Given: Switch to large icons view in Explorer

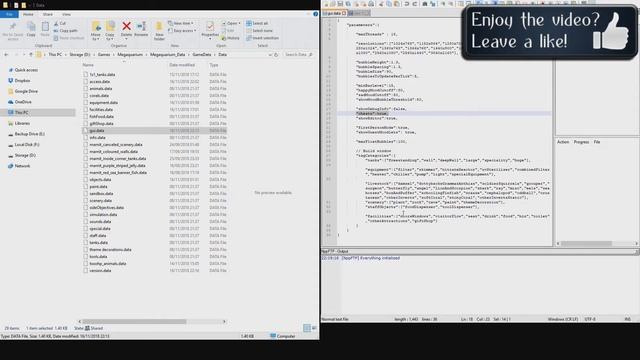Looking at the screenshot, I should click(x=314, y=328).
